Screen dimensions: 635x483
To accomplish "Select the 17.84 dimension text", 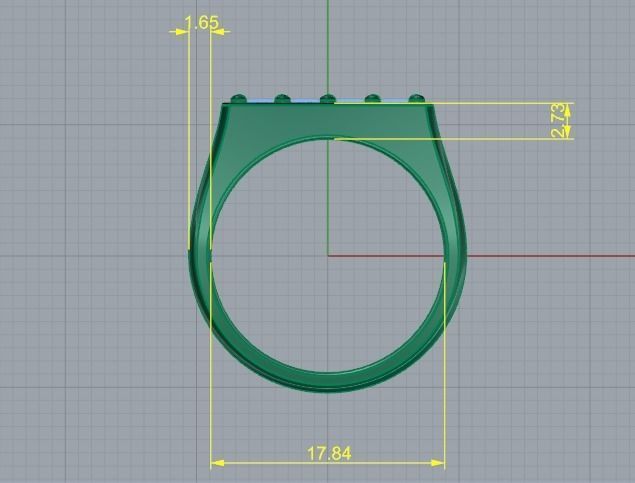I will pyautogui.click(x=329, y=453).
